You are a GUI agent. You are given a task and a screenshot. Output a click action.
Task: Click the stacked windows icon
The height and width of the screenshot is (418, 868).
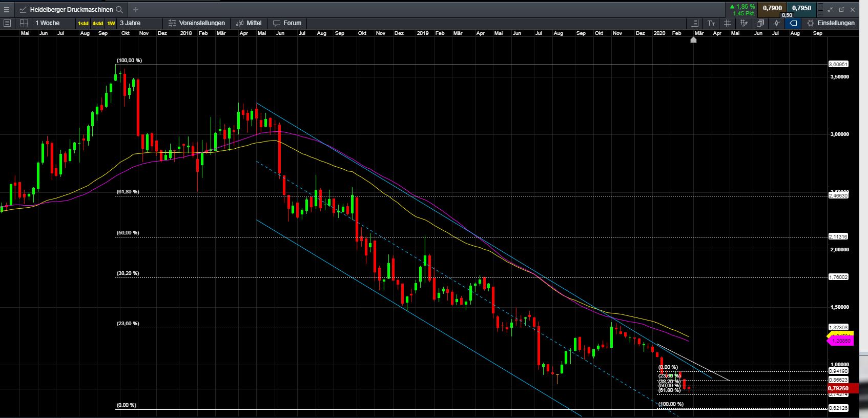point(760,23)
